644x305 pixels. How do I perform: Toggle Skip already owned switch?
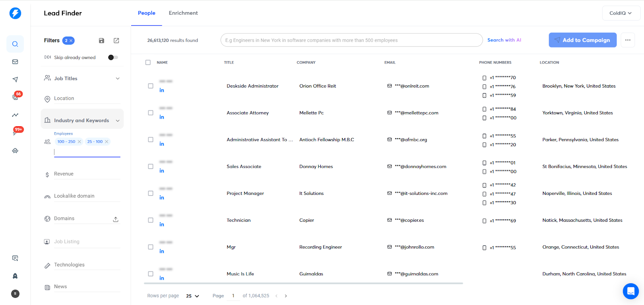pyautogui.click(x=113, y=57)
